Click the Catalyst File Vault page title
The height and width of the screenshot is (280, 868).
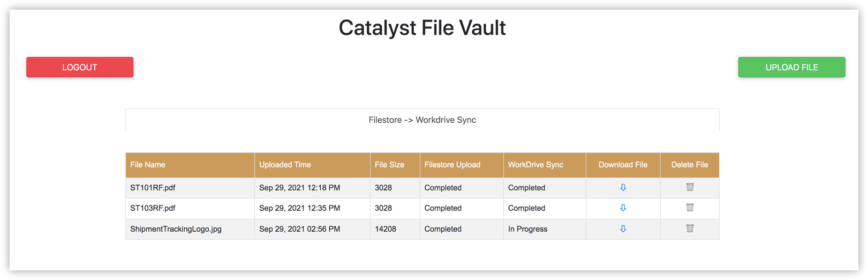coord(422,28)
